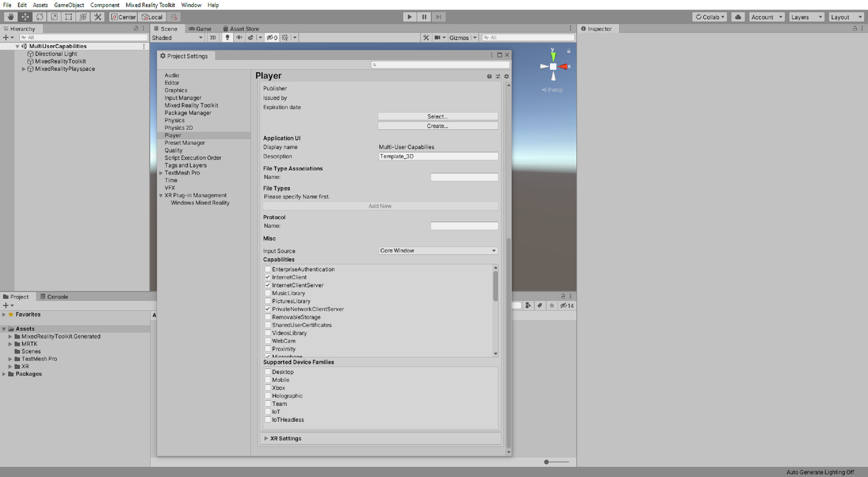The image size is (868, 477).
Task: Click the Play button to run scene
Action: [410, 17]
